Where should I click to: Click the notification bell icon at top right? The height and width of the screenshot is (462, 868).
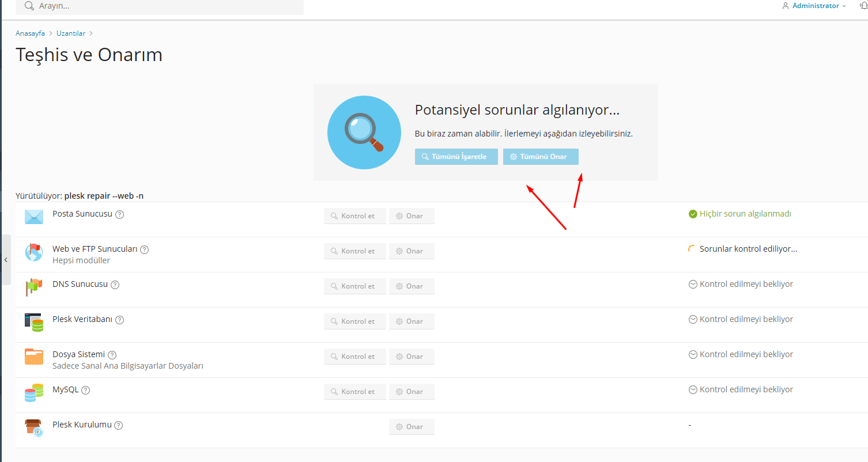863,6
